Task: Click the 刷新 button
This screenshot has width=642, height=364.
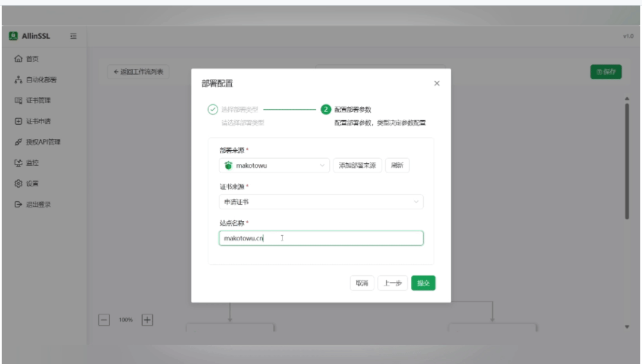Action: point(397,165)
